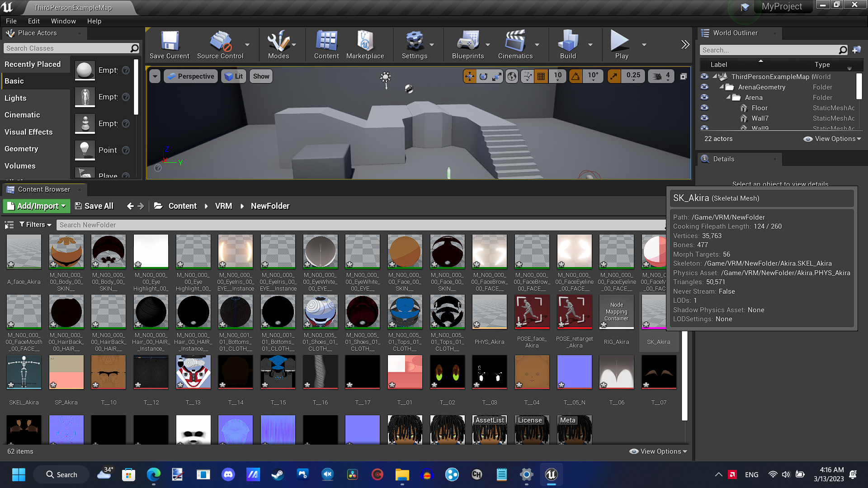
Task: Click Save All in Content Browser
Action: coord(94,206)
